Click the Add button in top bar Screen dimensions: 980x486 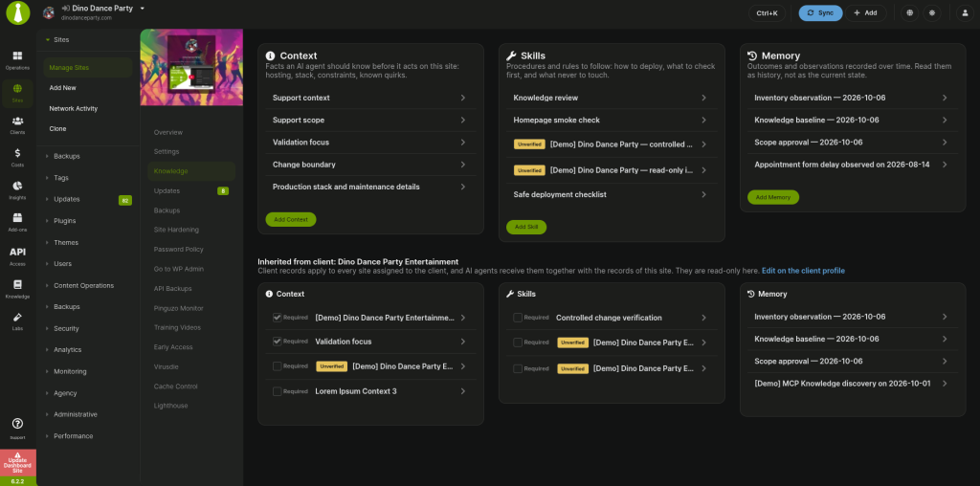pyautogui.click(x=865, y=13)
